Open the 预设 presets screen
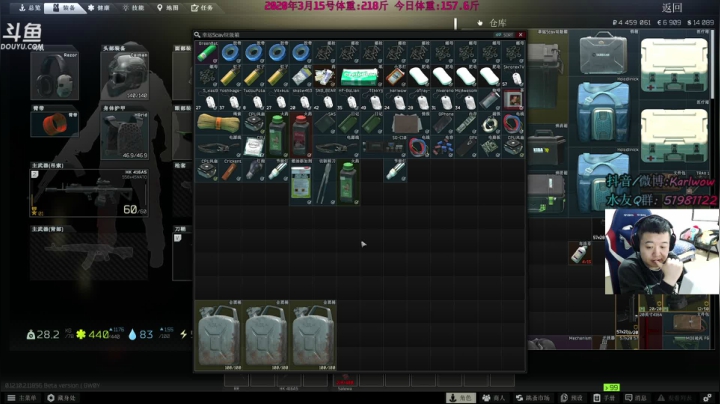Image resolution: width=720 pixels, height=404 pixels. [572, 398]
